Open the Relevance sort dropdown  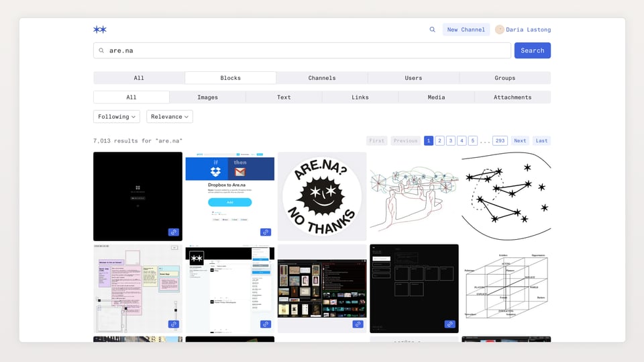coord(170,116)
